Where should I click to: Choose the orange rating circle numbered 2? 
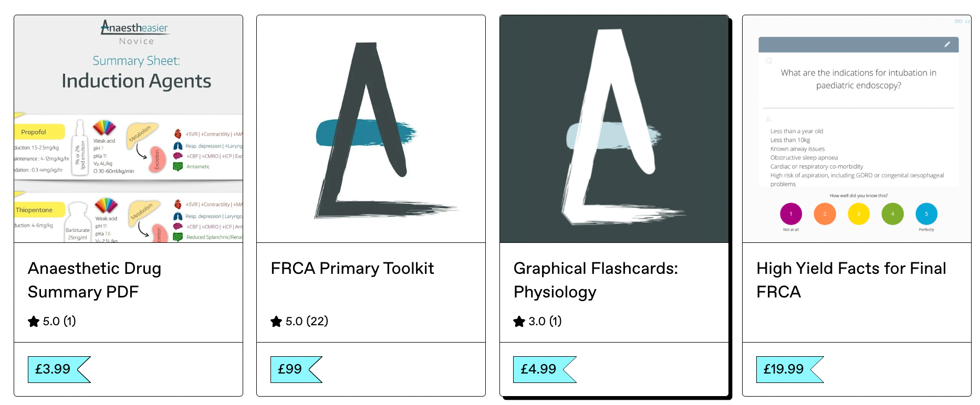(x=825, y=214)
